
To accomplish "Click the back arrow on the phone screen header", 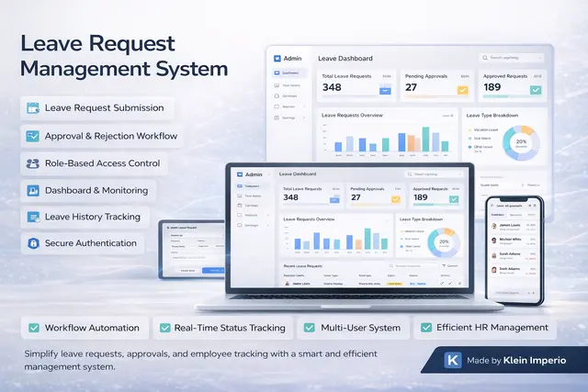I will pyautogui.click(x=492, y=206).
